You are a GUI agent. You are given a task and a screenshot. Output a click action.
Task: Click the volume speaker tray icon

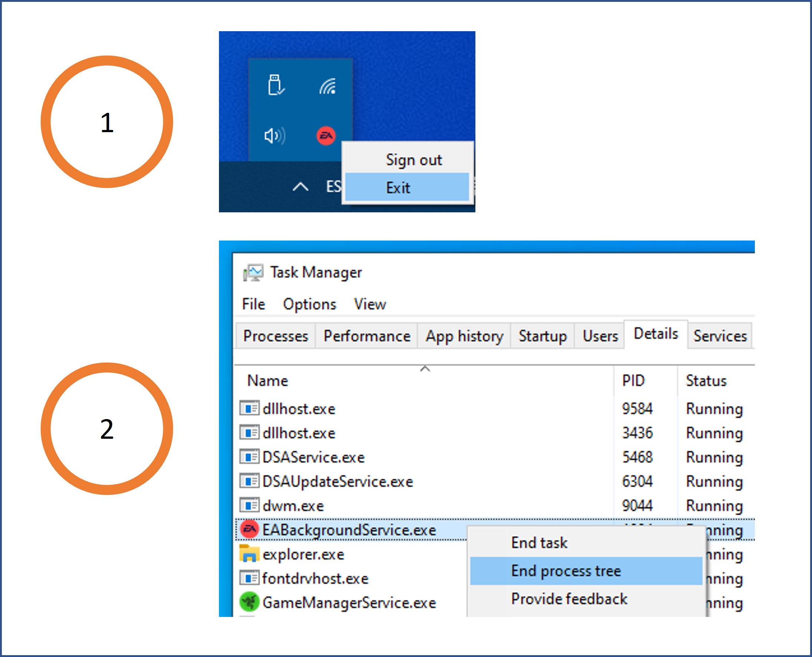click(x=275, y=135)
